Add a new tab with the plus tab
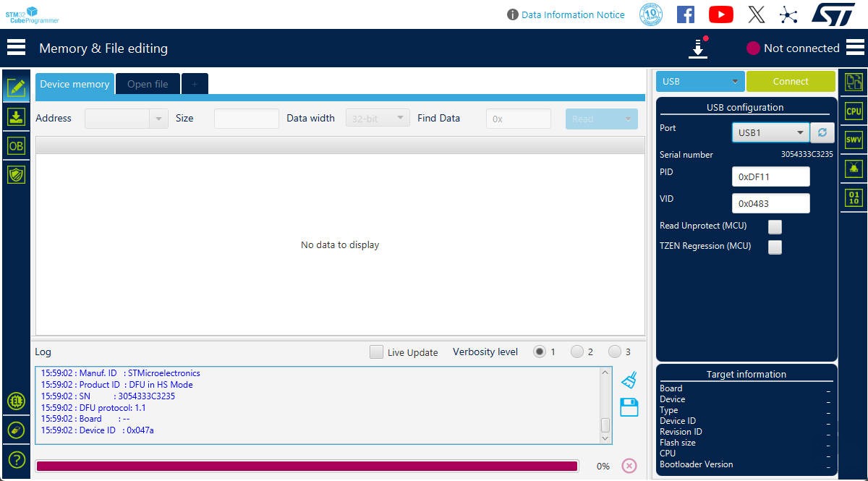Image resolution: width=868 pixels, height=481 pixels. (195, 84)
